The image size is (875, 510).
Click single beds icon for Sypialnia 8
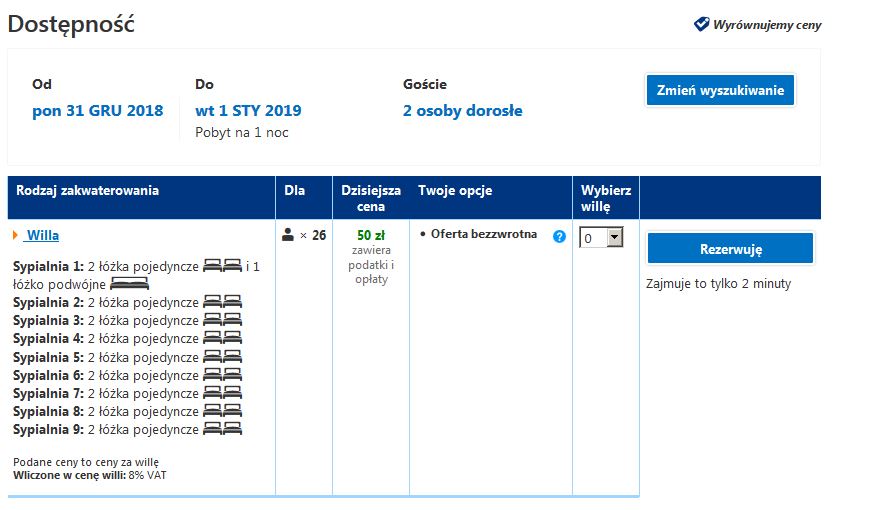coord(222,411)
